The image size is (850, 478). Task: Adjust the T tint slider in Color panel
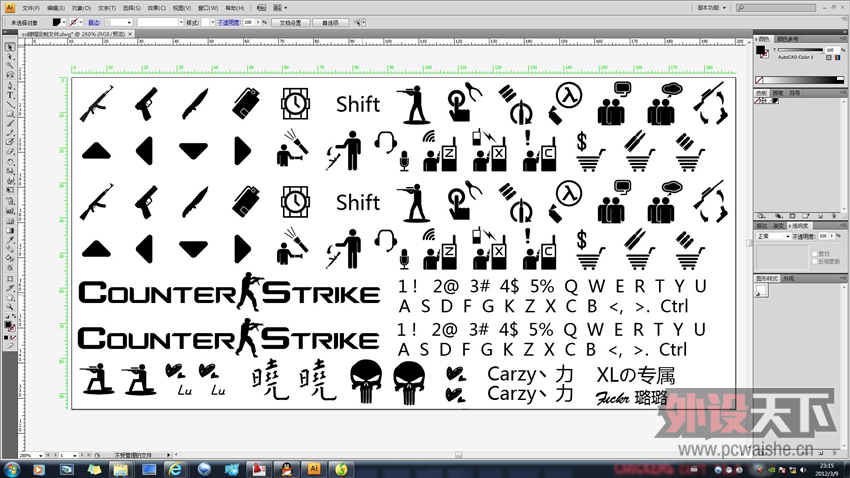(x=800, y=50)
